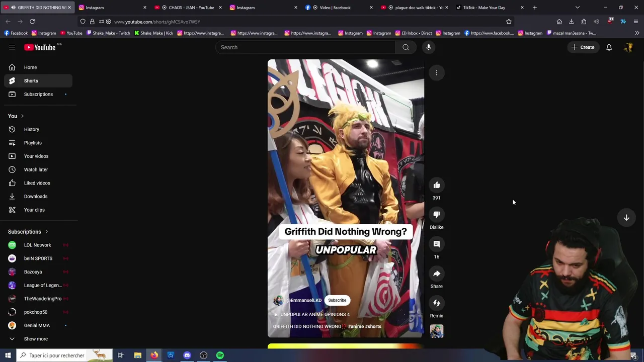The image size is (644, 362).
Task: Bookmark this page with star
Action: coord(509,22)
